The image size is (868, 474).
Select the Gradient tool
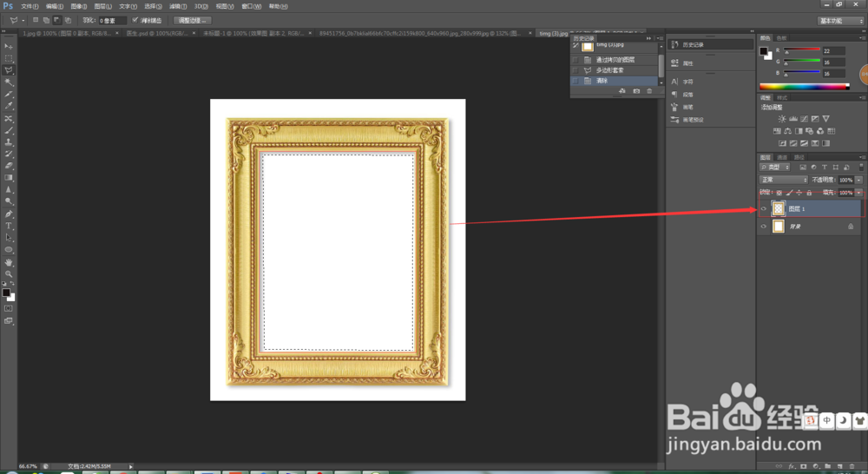pos(9,178)
